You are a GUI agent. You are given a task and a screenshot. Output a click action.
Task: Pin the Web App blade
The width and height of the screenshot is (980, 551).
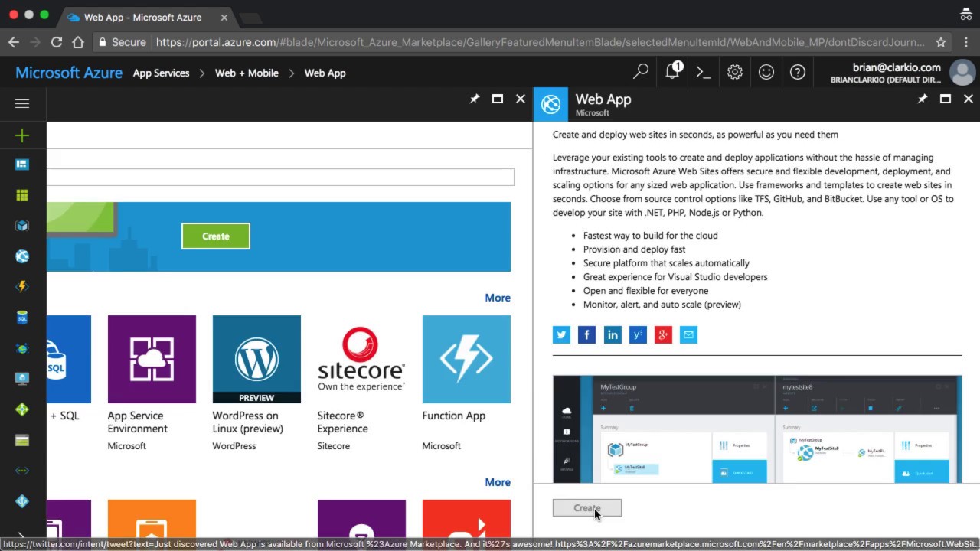click(x=923, y=99)
